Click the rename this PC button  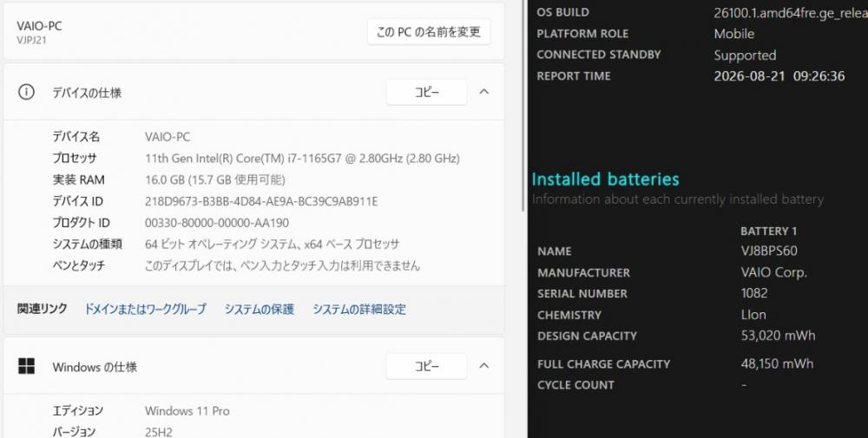429,32
